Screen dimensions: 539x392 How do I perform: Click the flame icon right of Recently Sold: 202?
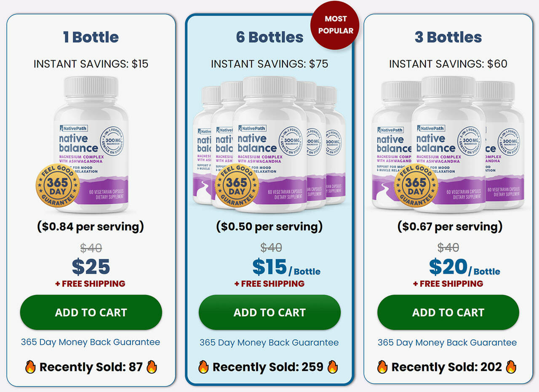pyautogui.click(x=511, y=367)
